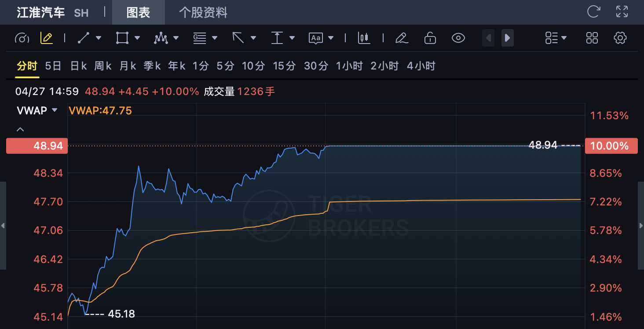This screenshot has width=644, height=329.
Task: Click the toolbar scroll right arrow
Action: [x=507, y=38]
